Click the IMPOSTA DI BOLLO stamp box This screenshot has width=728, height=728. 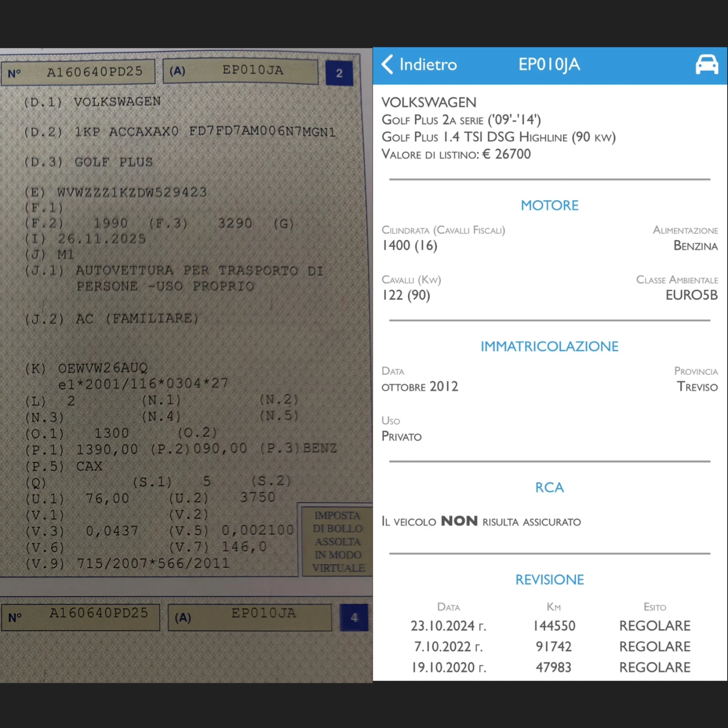tap(338, 541)
